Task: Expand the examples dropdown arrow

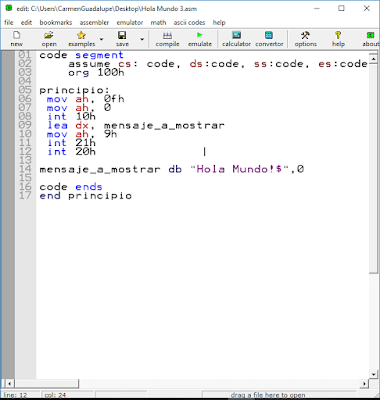Action: 101,39
